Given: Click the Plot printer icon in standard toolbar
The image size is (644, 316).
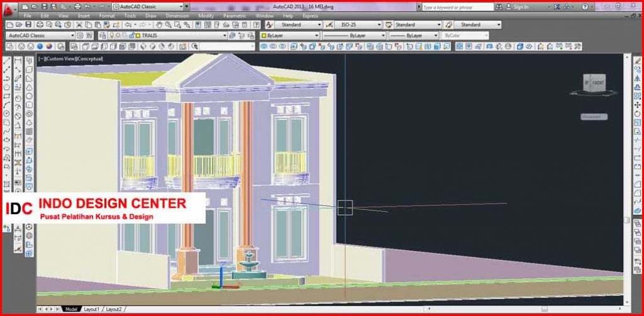Looking at the screenshot, I should point(41,25).
